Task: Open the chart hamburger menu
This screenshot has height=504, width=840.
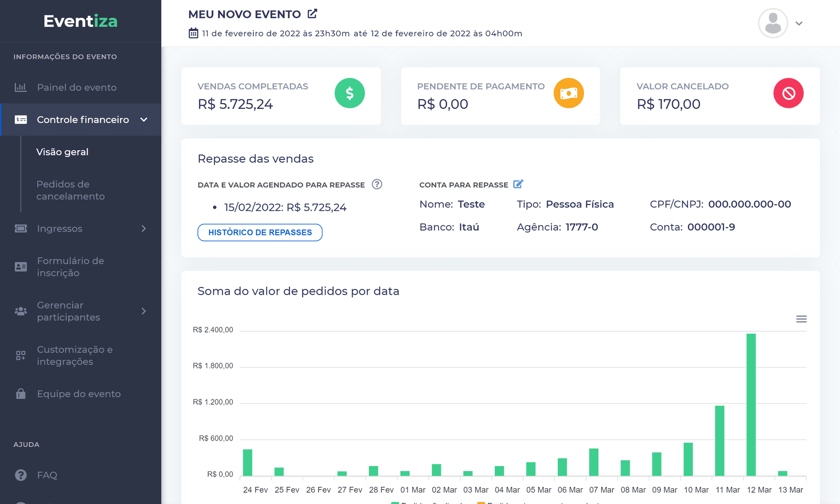Action: click(x=801, y=319)
